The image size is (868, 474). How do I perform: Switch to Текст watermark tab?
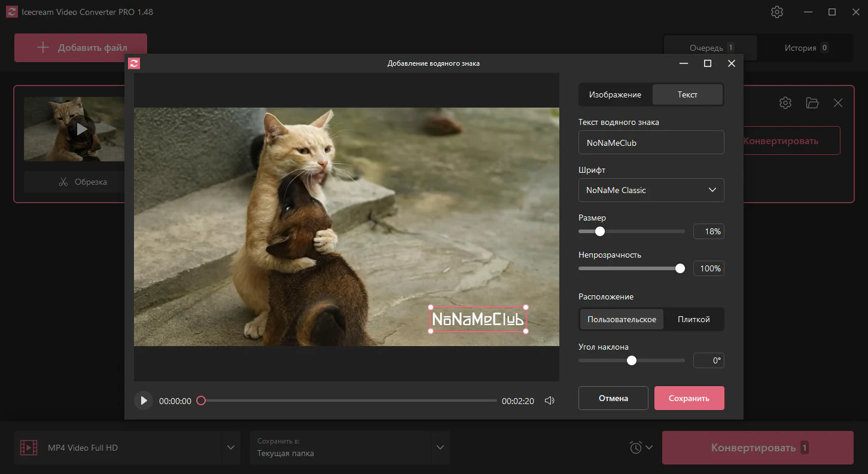(687, 94)
